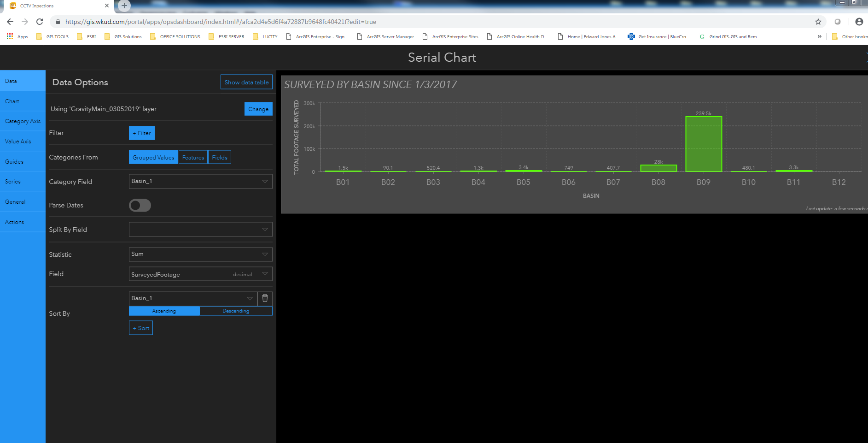Add another sort with + Sort
The width and height of the screenshot is (868, 443).
(x=141, y=328)
